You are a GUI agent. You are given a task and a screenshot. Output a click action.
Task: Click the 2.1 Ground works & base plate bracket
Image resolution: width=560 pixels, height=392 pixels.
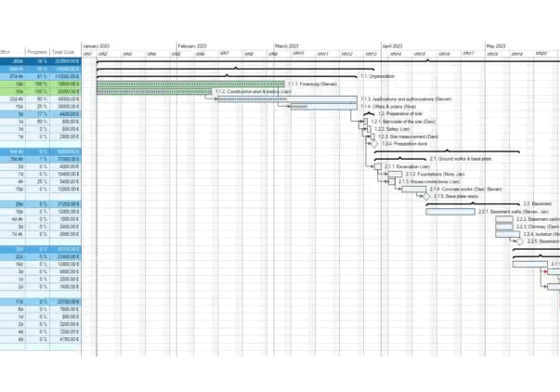400,159
